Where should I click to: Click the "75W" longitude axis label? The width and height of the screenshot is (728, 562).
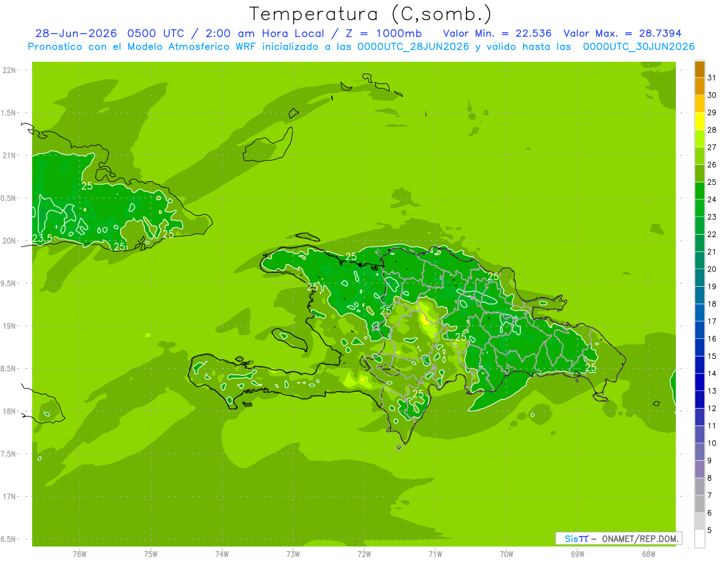[x=151, y=554]
